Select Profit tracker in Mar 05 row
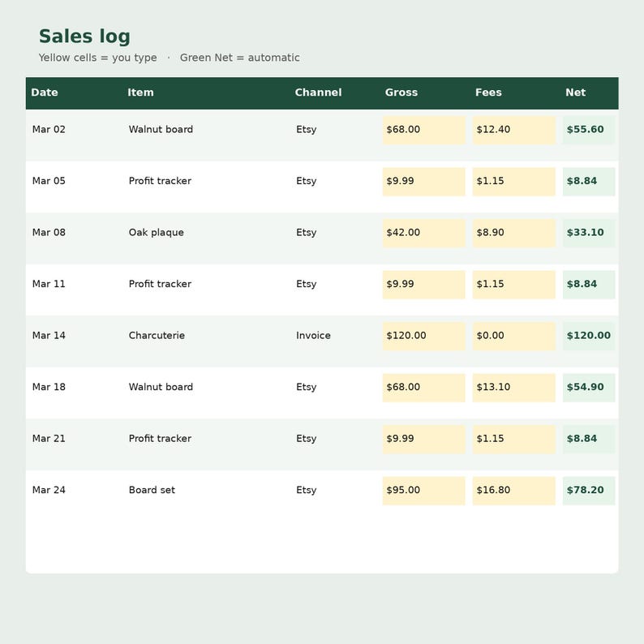 160,181
